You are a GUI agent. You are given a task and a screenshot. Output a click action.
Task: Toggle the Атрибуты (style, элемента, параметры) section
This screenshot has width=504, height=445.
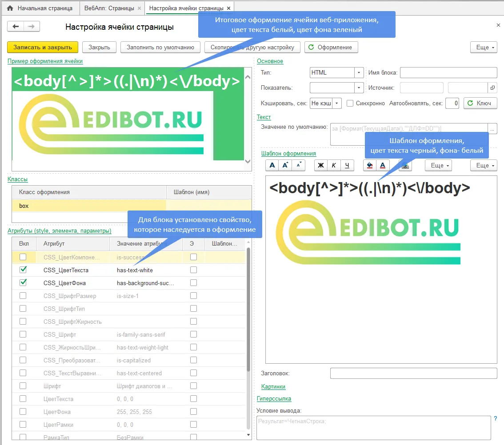point(60,230)
